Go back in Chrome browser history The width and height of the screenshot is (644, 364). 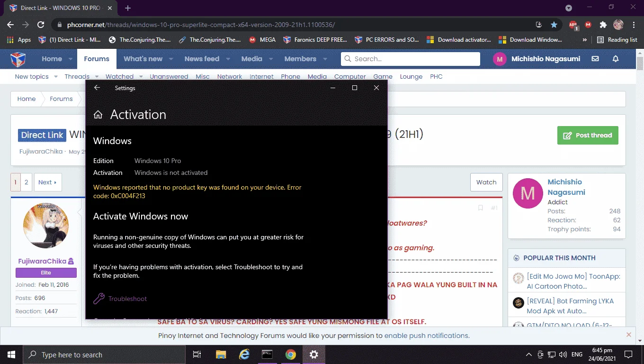[x=10, y=25]
